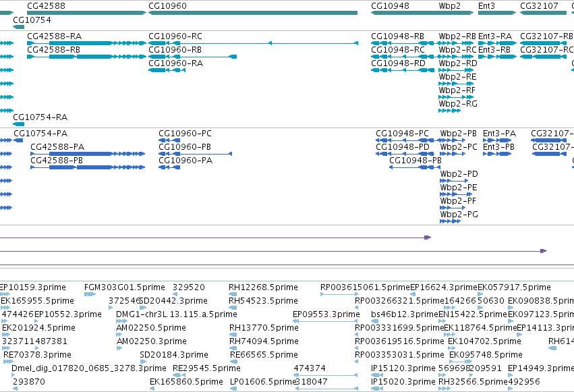Open EST AM02250.5prime
The image size is (574, 392).
tap(151, 328)
